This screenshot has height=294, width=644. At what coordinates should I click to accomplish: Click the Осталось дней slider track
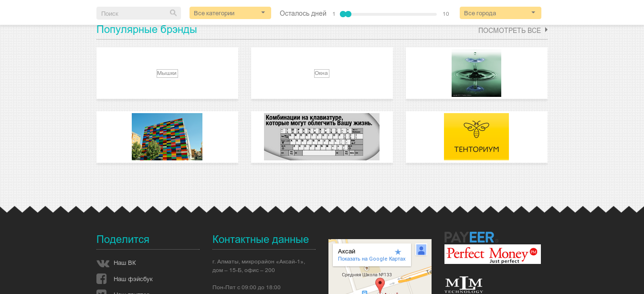click(x=389, y=14)
